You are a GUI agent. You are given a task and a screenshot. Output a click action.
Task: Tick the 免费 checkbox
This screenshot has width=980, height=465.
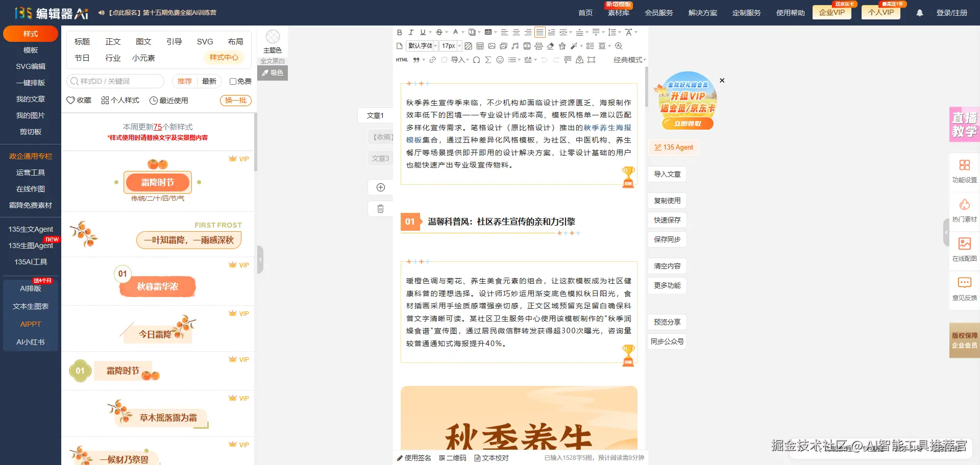click(x=233, y=81)
